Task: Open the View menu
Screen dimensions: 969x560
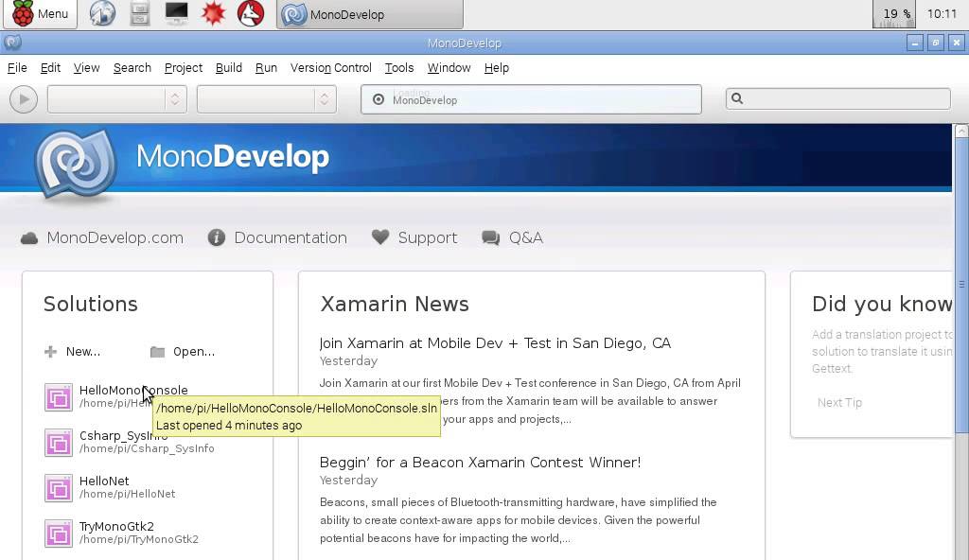Action: (x=86, y=68)
